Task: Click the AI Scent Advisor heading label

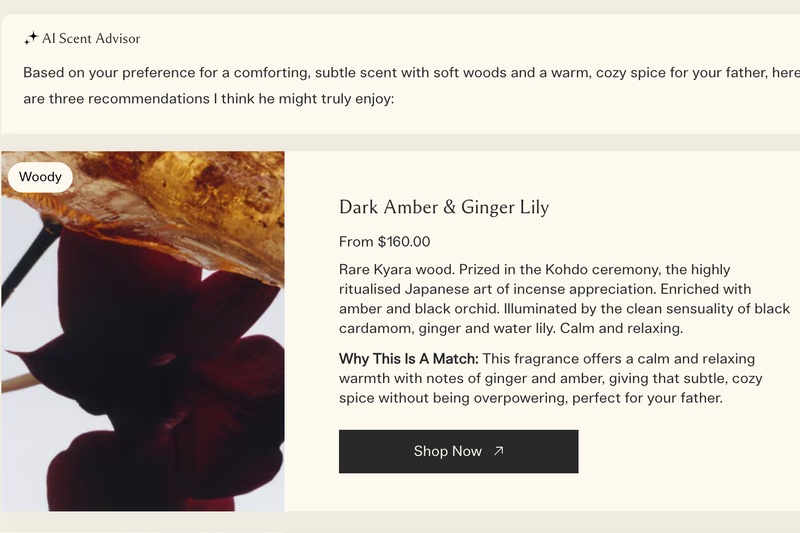Action: 91,39
